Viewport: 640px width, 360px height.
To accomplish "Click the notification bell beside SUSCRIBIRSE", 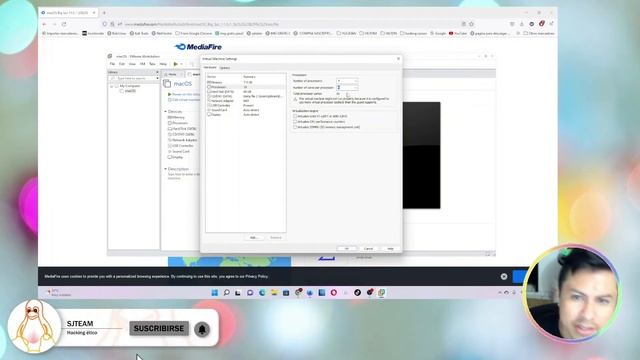I will pos(202,329).
